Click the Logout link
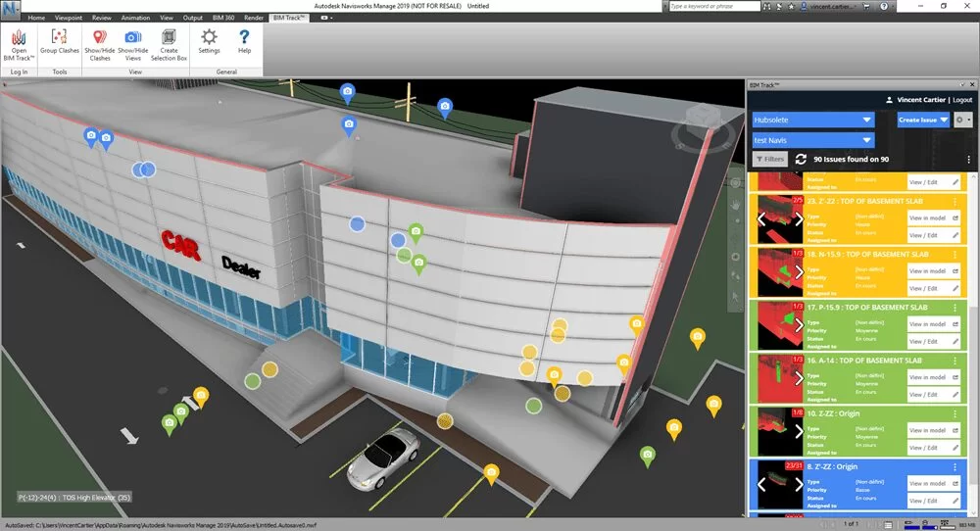980x531 pixels. pyautogui.click(x=961, y=100)
